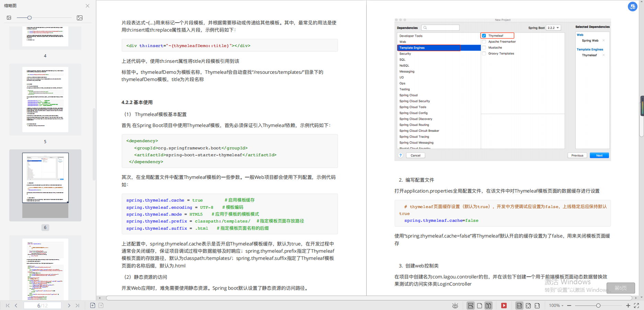Click the Dependencies search field
644x310 pixels.
point(441,28)
